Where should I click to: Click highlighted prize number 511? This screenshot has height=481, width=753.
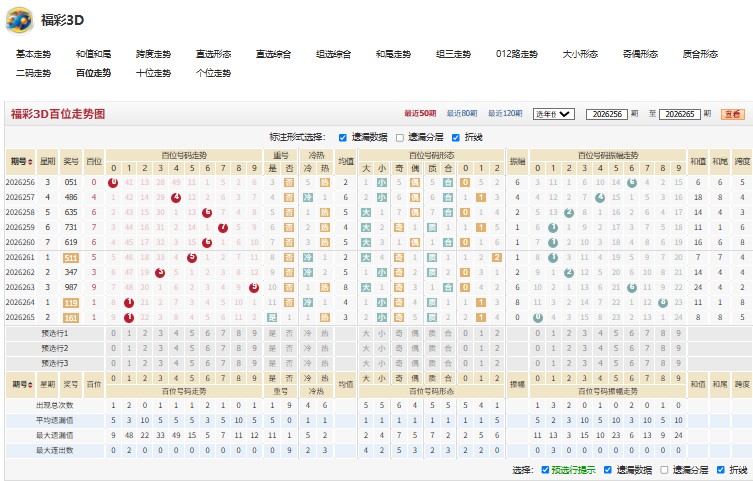coord(71,258)
